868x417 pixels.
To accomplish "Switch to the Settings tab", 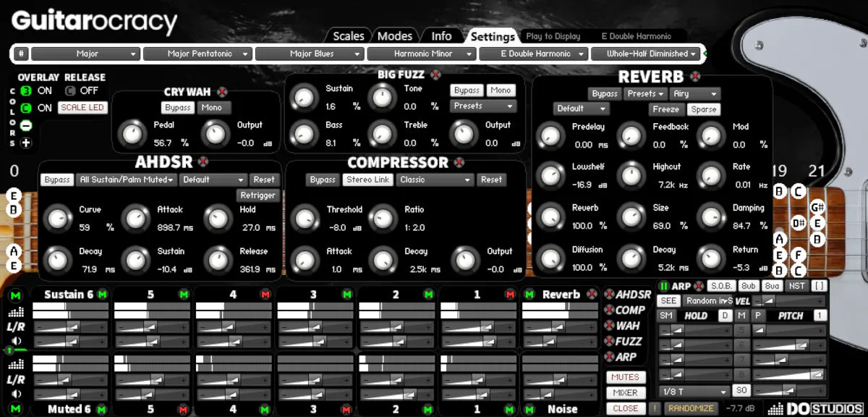I will coord(493,36).
